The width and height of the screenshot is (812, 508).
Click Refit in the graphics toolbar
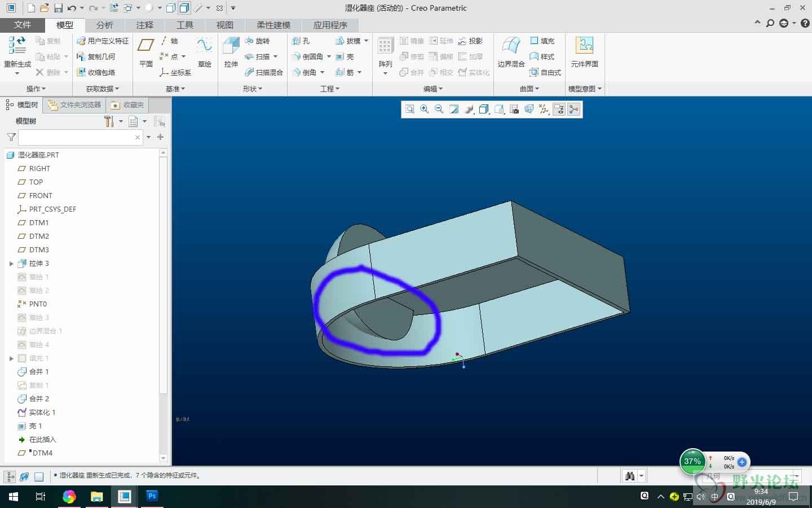tap(410, 110)
